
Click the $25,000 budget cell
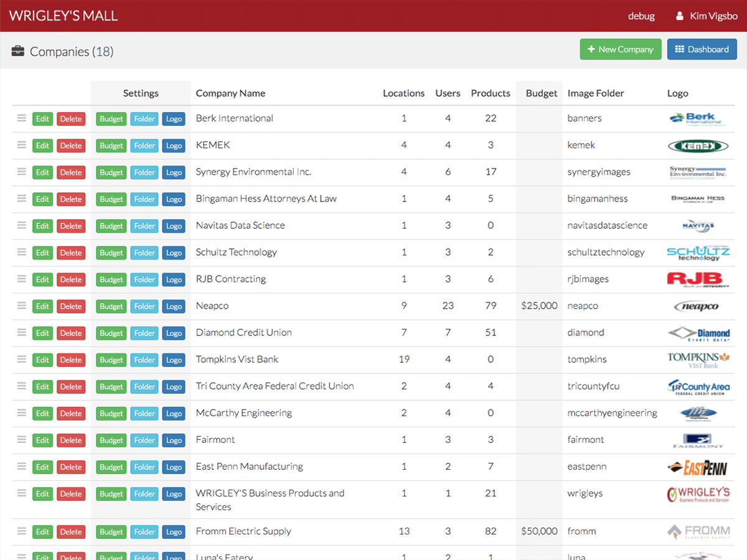539,306
